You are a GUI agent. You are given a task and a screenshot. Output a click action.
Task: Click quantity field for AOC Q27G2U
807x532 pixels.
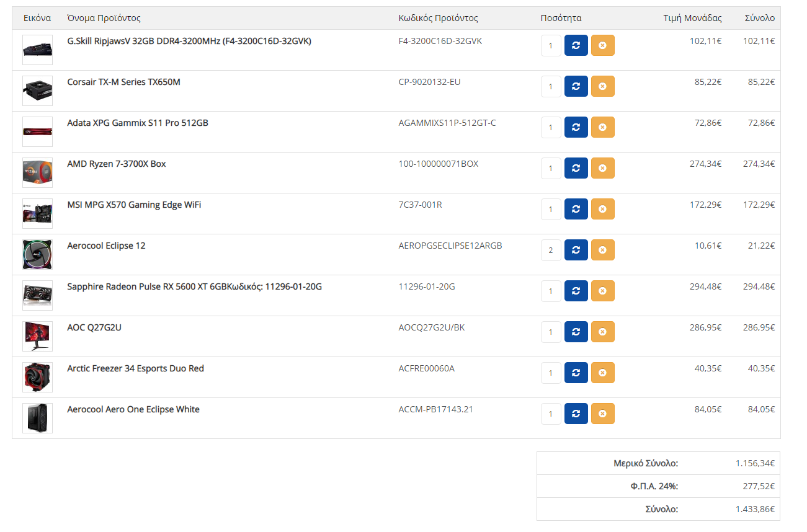[551, 332]
